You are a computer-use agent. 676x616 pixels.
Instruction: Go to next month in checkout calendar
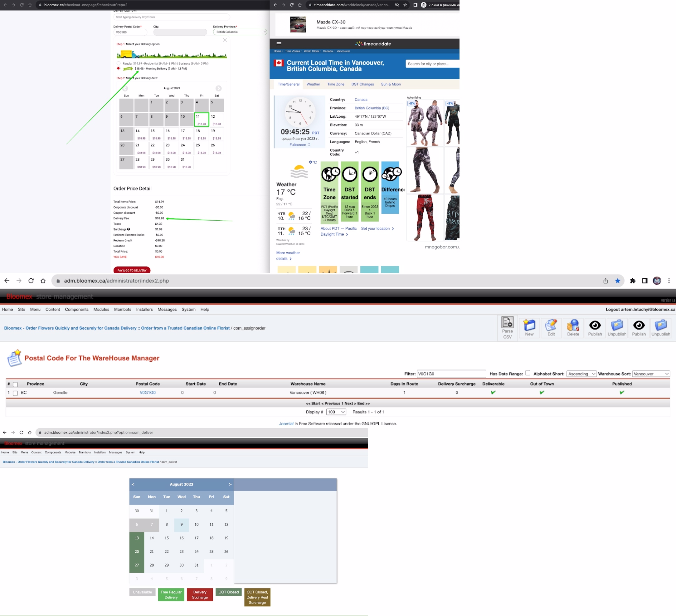pyautogui.click(x=219, y=88)
